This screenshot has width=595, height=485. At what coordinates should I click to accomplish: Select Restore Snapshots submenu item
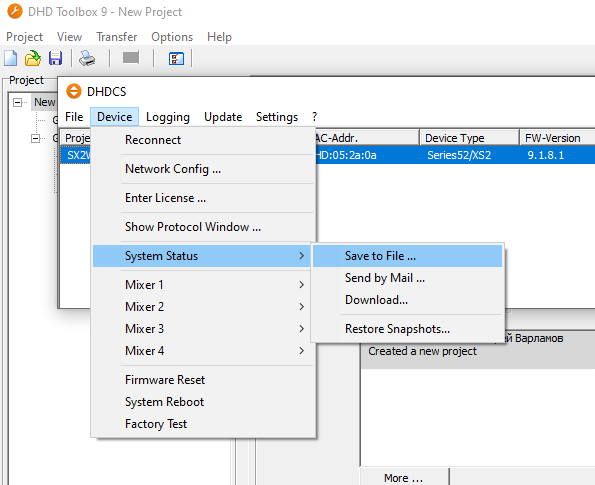tap(408, 329)
